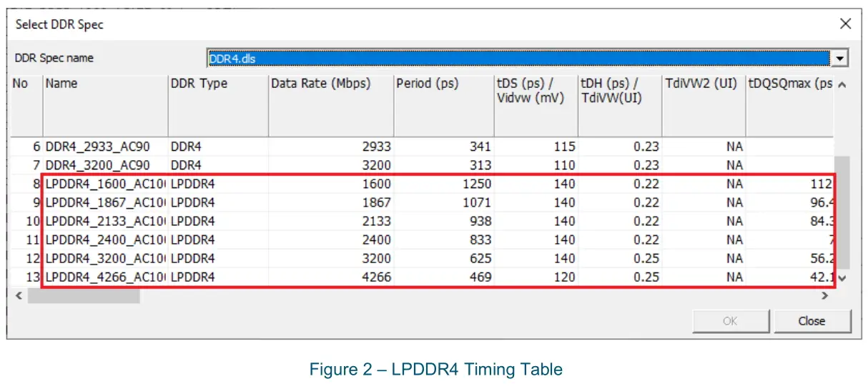Click the vertical scrollbar thumb
Image resolution: width=868 pixels, height=389 pixels.
click(x=842, y=212)
